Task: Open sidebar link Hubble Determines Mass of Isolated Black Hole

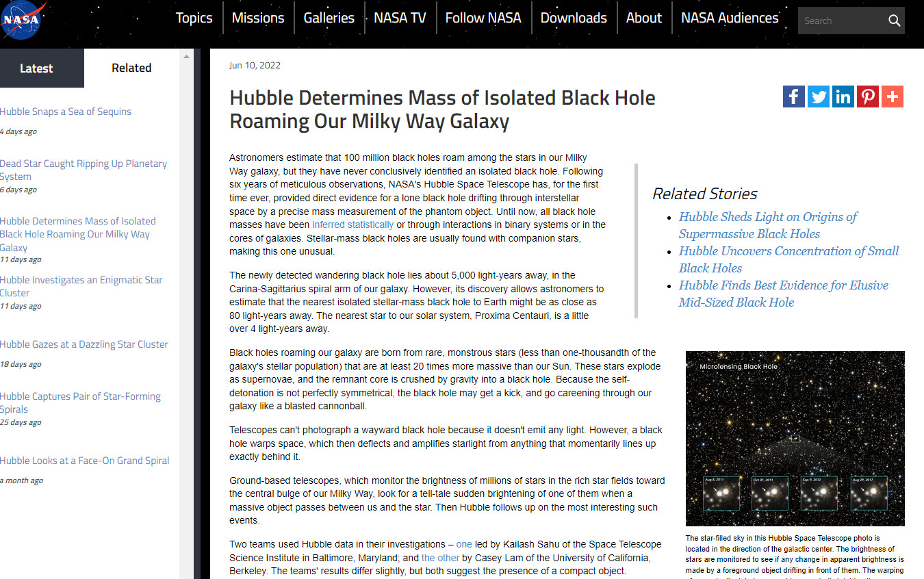Action: click(78, 234)
